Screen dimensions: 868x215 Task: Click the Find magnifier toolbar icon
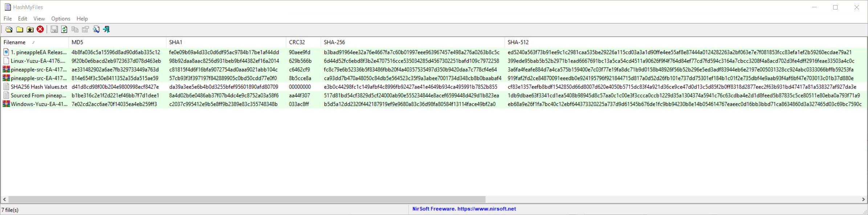click(96, 29)
